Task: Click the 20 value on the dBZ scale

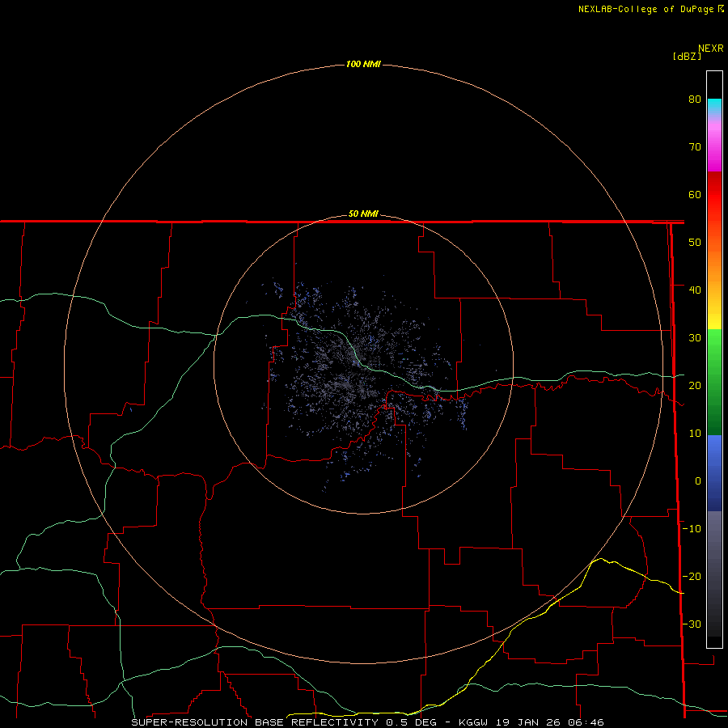Action: point(695,385)
